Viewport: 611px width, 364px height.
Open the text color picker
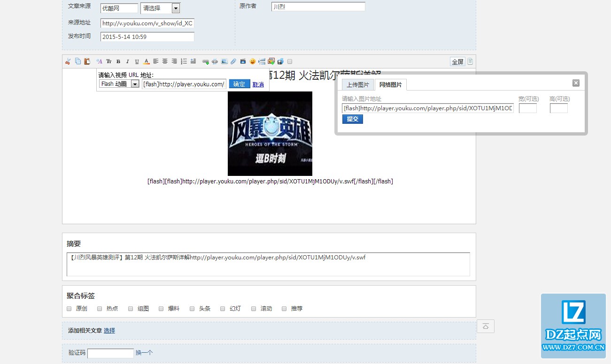tap(146, 61)
